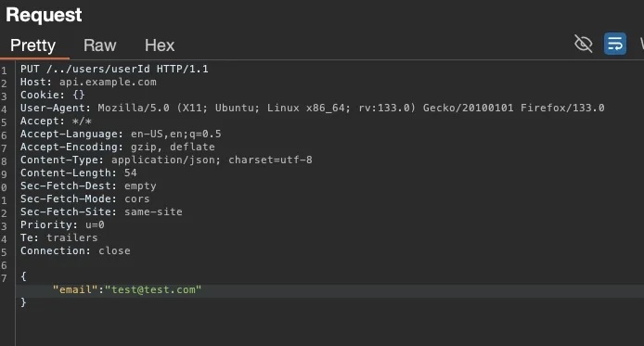Place cursor in the User-Agent header line

click(x=312, y=108)
